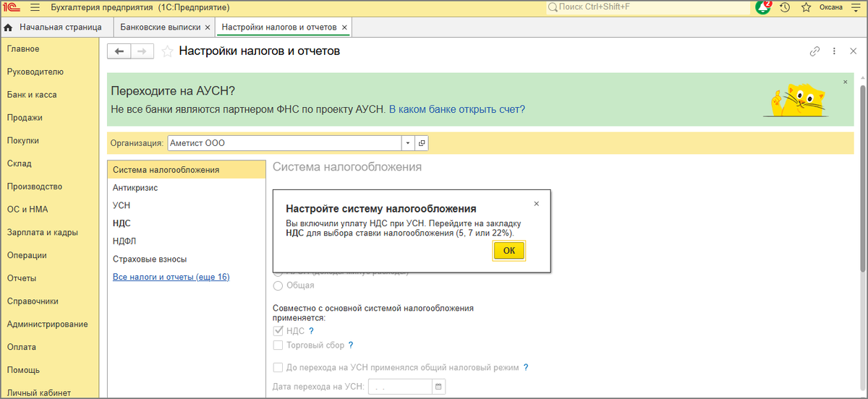The height and width of the screenshot is (399, 868).
Task: Navigate forward with the right arrow button
Action: point(142,51)
